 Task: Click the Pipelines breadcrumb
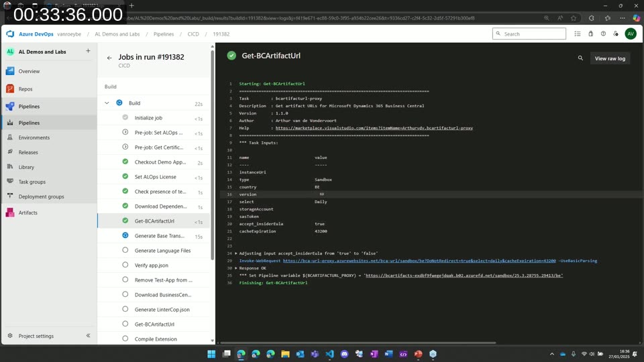(x=164, y=34)
